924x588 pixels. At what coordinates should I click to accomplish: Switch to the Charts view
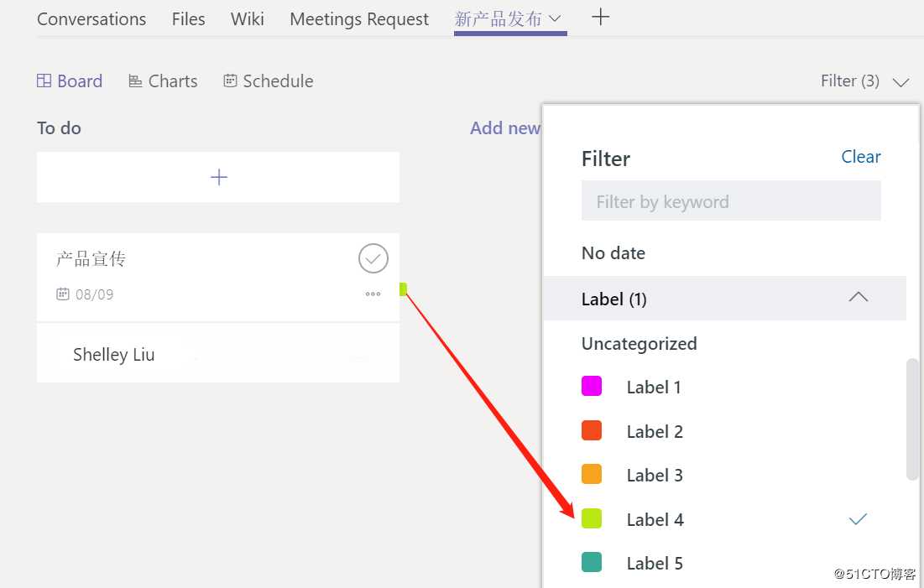click(163, 81)
